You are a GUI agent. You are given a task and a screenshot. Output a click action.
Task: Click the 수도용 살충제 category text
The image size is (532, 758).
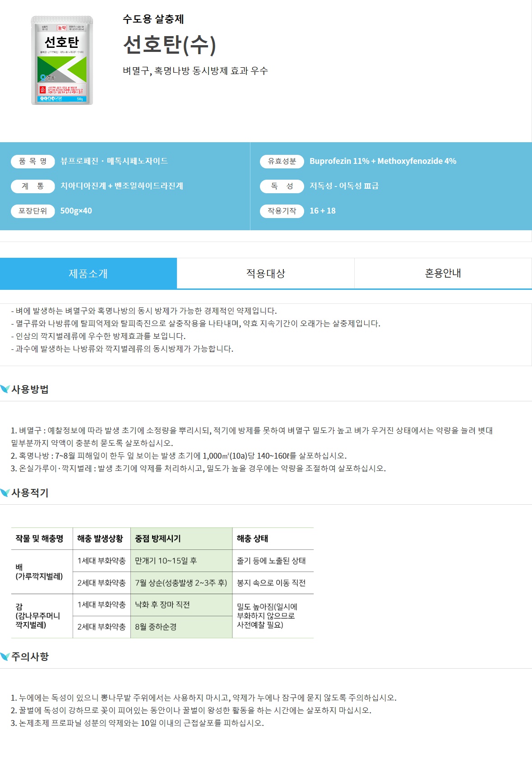pyautogui.click(x=153, y=19)
